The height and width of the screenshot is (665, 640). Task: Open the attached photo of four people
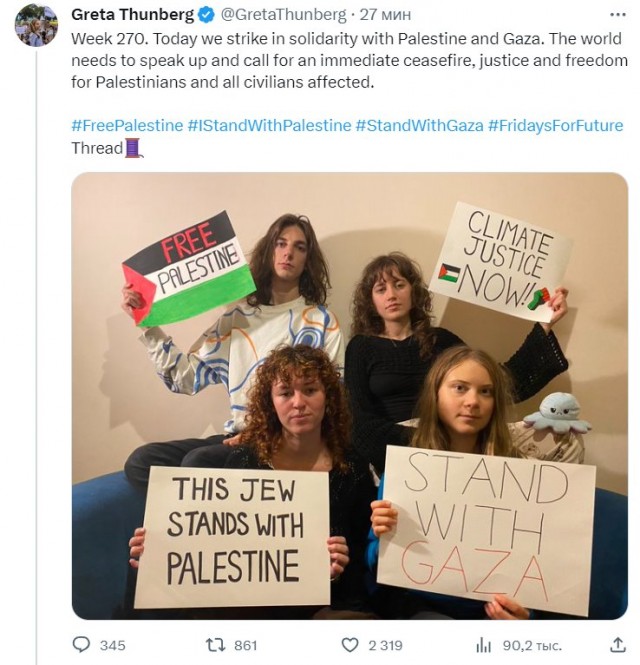(x=349, y=396)
